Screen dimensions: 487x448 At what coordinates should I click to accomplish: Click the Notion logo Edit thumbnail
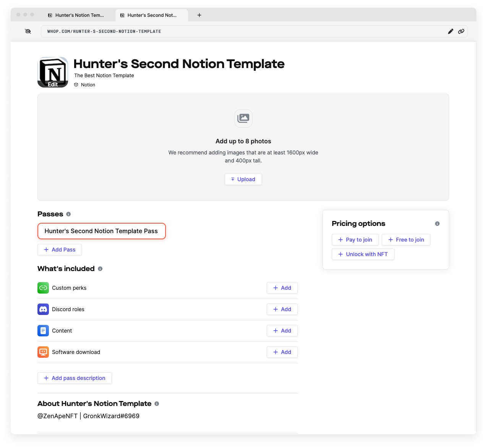pos(53,72)
